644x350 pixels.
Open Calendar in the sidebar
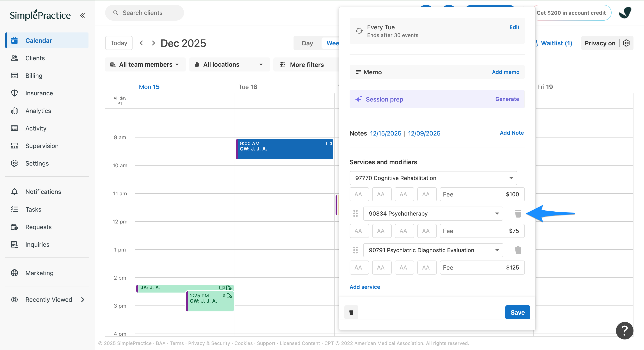[x=47, y=40]
